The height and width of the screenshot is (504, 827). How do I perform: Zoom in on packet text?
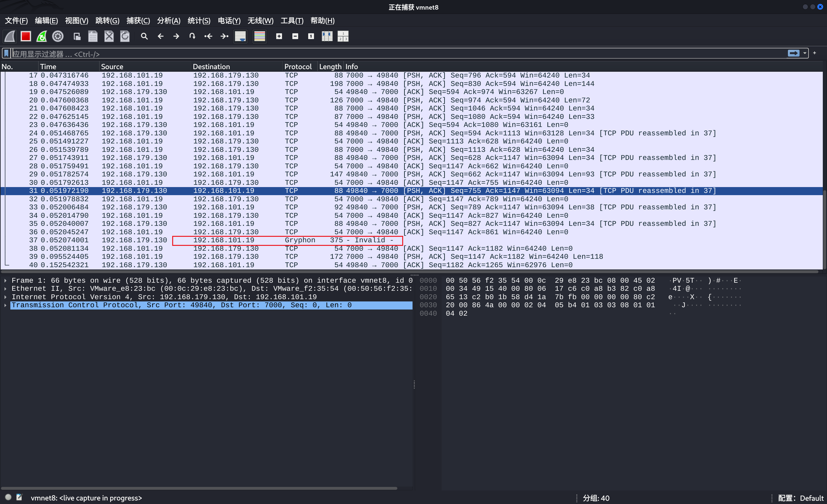click(279, 36)
